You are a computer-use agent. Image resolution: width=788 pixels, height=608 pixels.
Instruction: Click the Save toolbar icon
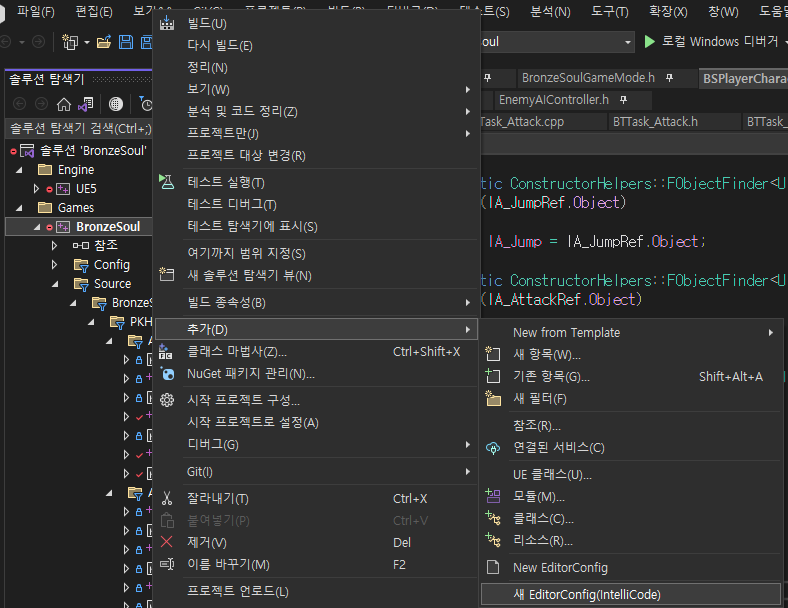pyautogui.click(x=126, y=42)
